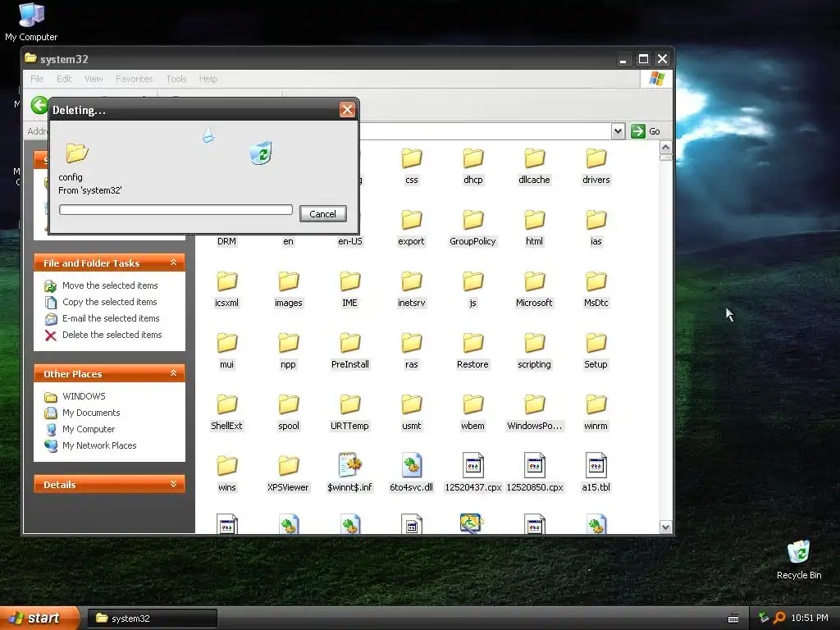The height and width of the screenshot is (630, 840).
Task: Close the Deleting dialog
Action: (347, 110)
